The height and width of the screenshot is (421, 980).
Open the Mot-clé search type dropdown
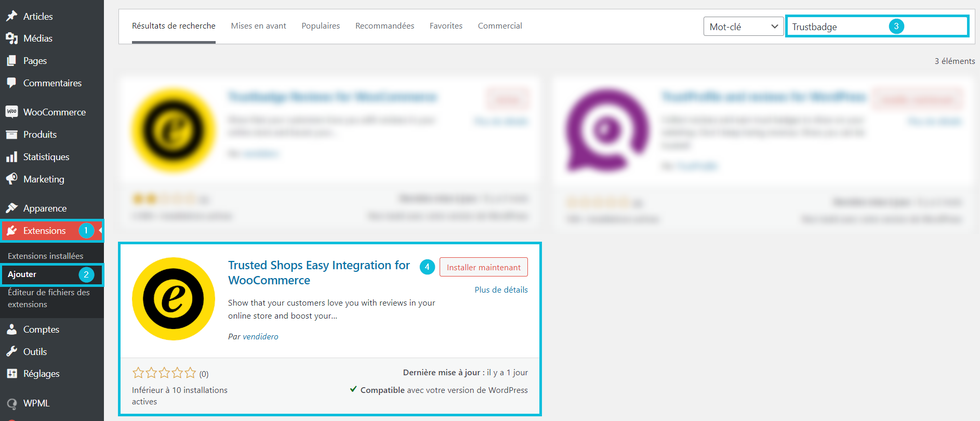(744, 27)
